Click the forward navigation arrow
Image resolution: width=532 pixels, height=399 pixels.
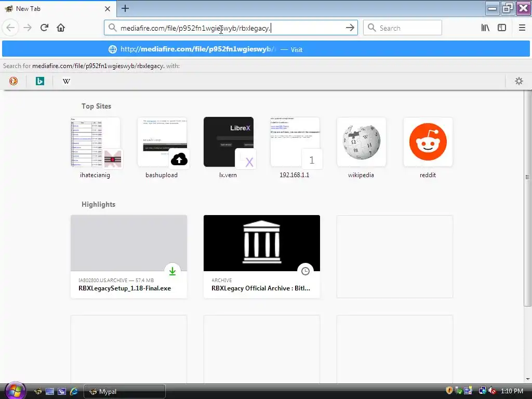tap(28, 28)
